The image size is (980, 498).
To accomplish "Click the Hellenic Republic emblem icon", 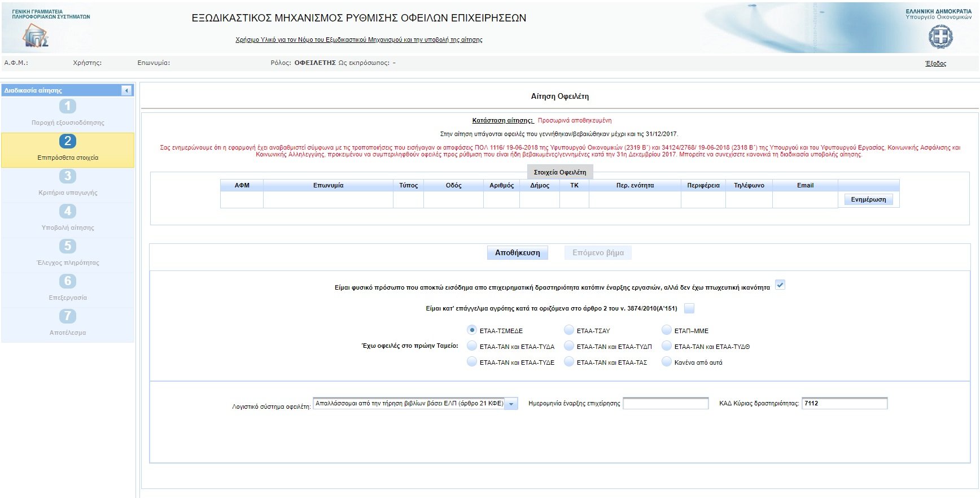I will (940, 37).
